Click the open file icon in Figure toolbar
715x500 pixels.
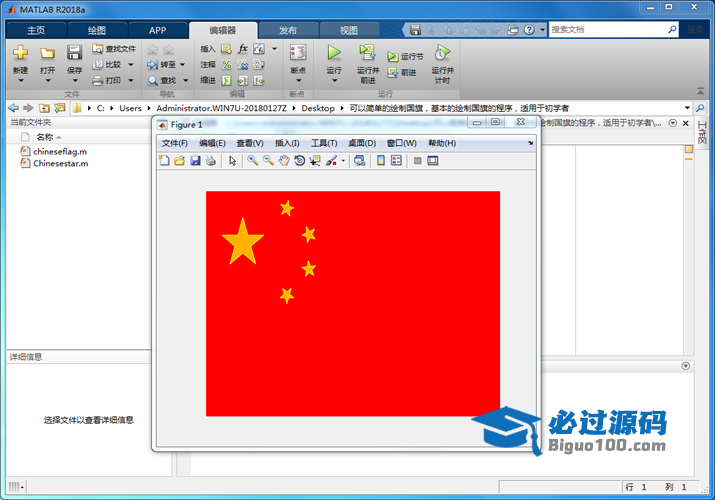pos(180,160)
